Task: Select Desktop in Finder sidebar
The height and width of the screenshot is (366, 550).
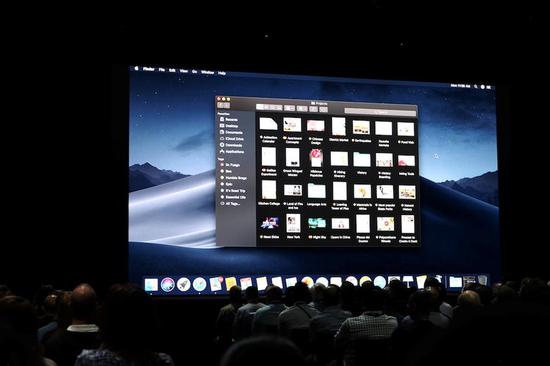Action: pos(229,126)
